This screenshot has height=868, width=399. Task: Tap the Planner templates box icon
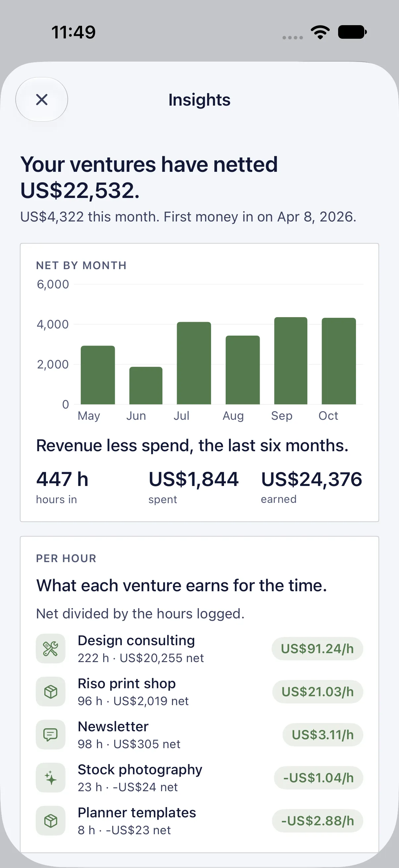pyautogui.click(x=51, y=821)
